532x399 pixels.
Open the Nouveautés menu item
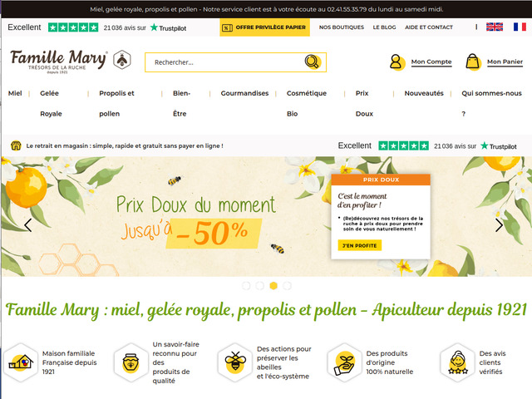[x=424, y=93]
